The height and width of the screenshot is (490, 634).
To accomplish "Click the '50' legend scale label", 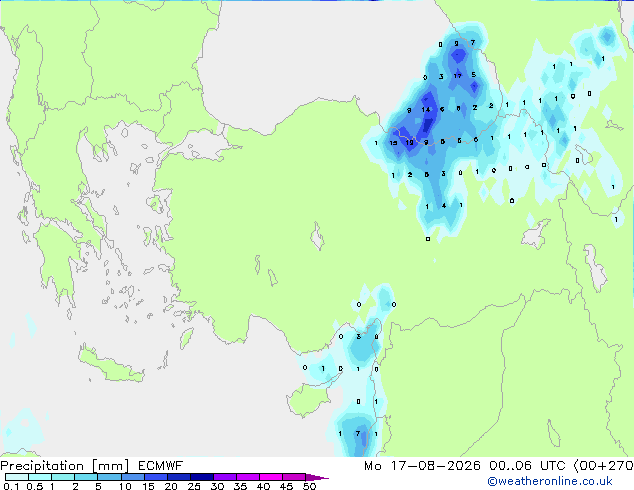I will (310, 486).
